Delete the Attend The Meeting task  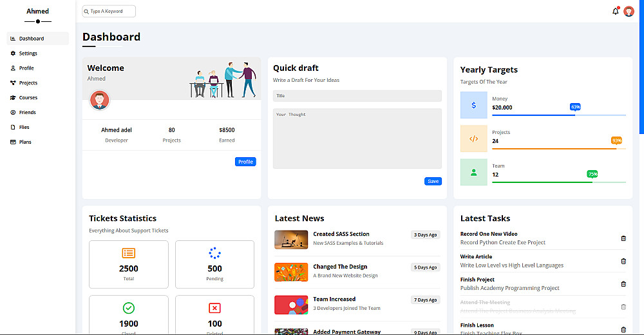[623, 307]
